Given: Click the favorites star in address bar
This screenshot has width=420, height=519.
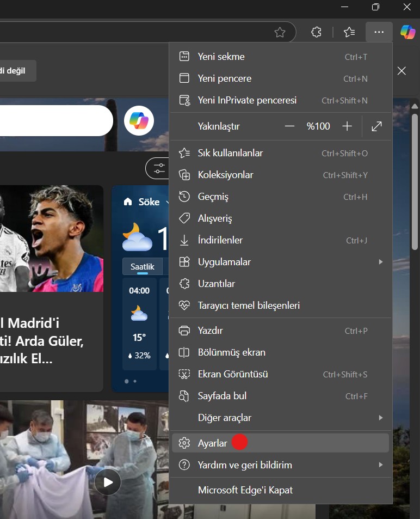Looking at the screenshot, I should tap(280, 32).
